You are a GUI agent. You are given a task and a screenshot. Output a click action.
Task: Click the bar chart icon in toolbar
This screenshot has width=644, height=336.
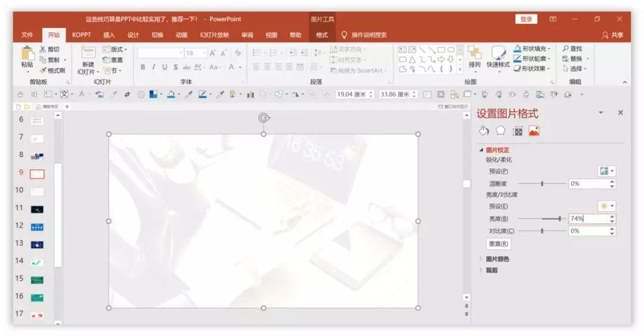coord(250,95)
